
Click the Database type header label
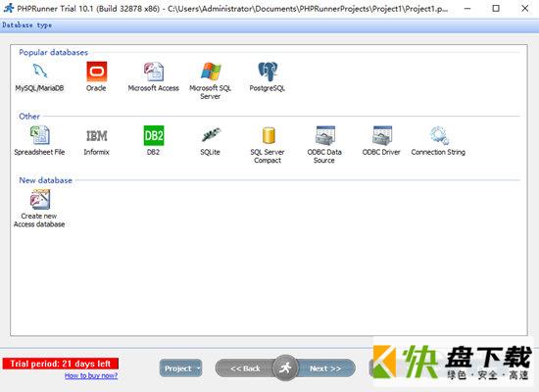(27, 25)
